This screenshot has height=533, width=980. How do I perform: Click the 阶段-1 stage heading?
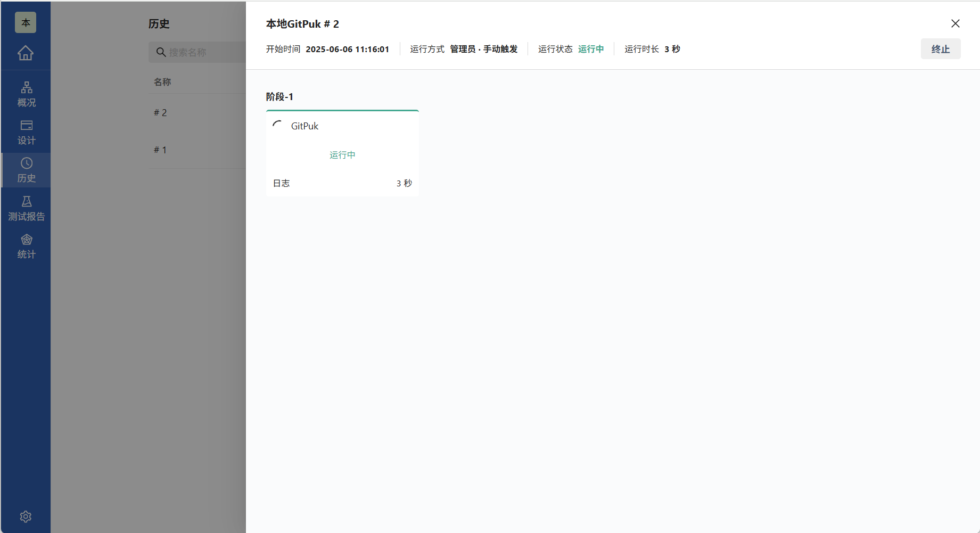coord(279,97)
